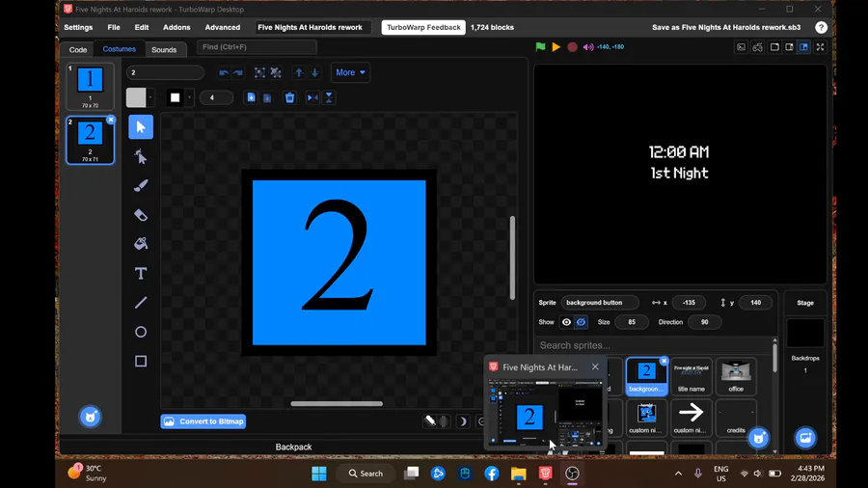This screenshot has height=488, width=868.
Task: Enter full screen stage mode
Action: tap(821, 47)
